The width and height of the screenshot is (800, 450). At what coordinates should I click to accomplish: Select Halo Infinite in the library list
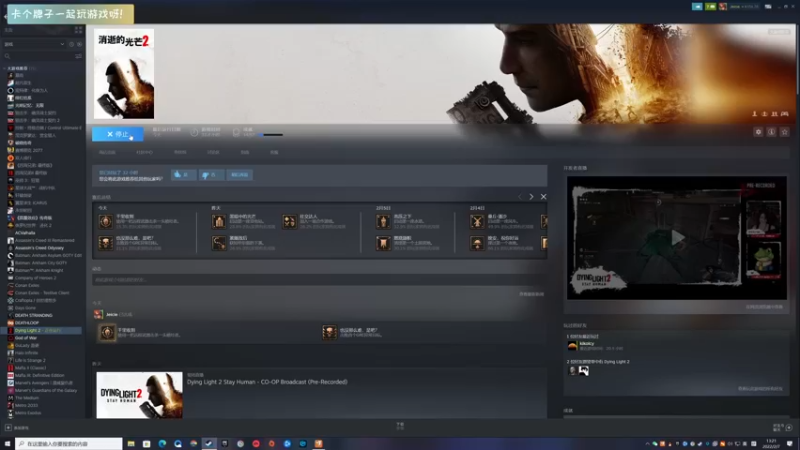coord(27,353)
